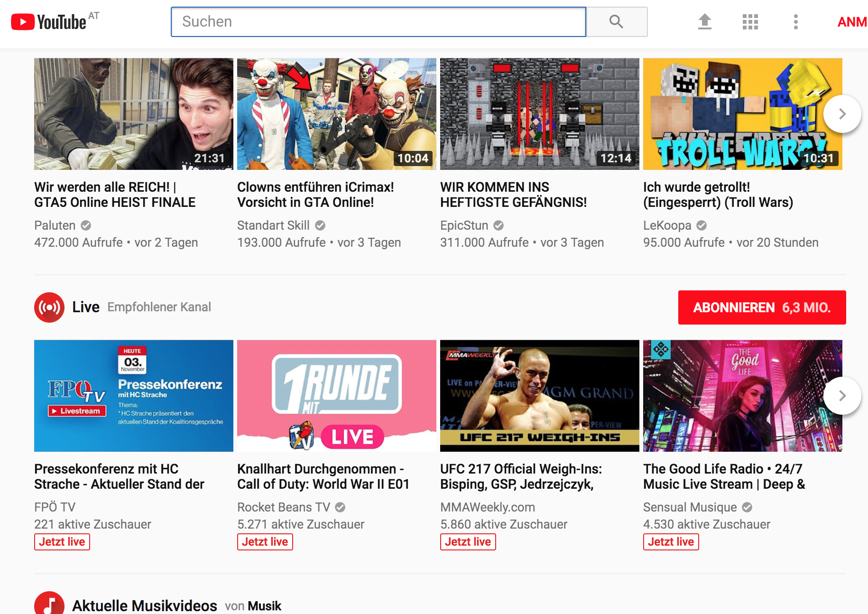868x614 pixels.
Task: Click the red Live channel icon
Action: (49, 307)
